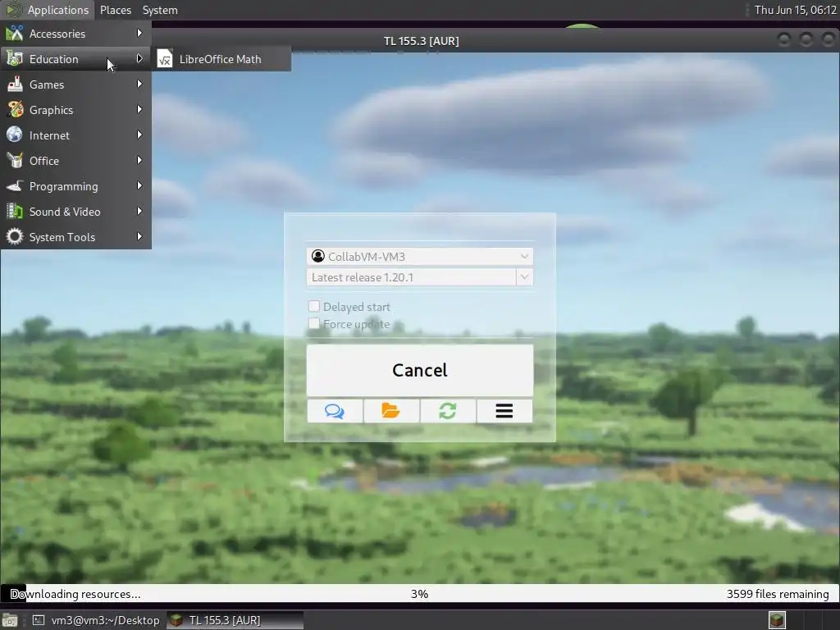Click the System Tools gear icon

point(15,237)
